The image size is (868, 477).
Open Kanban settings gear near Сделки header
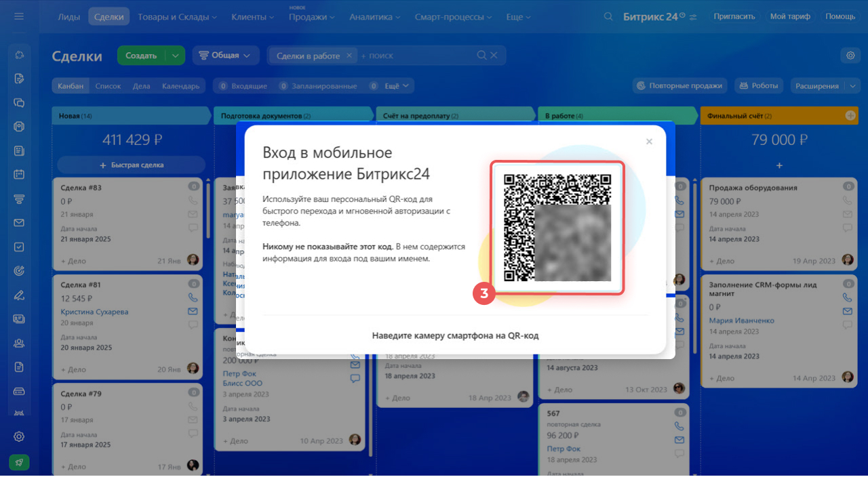[850, 56]
